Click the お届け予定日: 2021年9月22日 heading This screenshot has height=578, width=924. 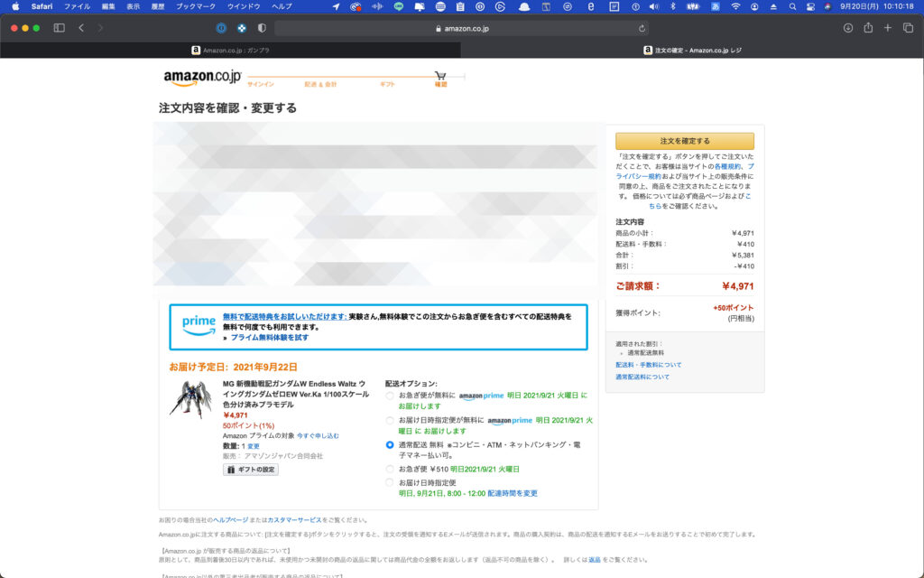point(234,367)
